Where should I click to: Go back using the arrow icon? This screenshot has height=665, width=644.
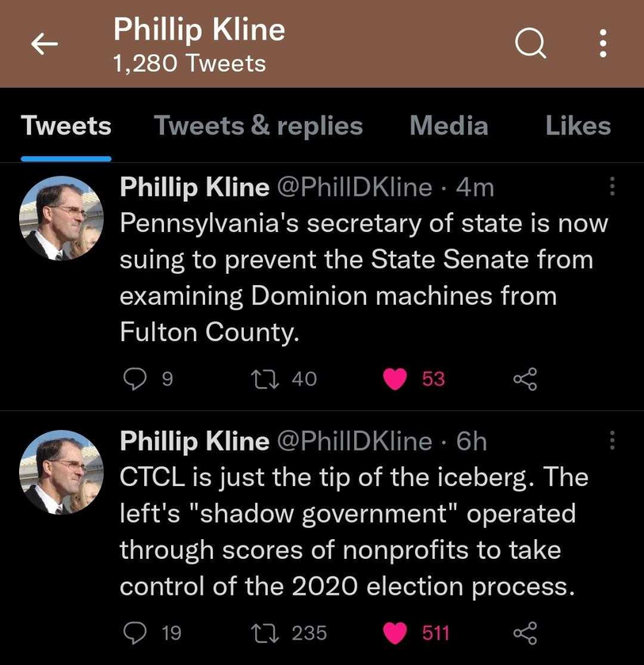click(x=44, y=44)
